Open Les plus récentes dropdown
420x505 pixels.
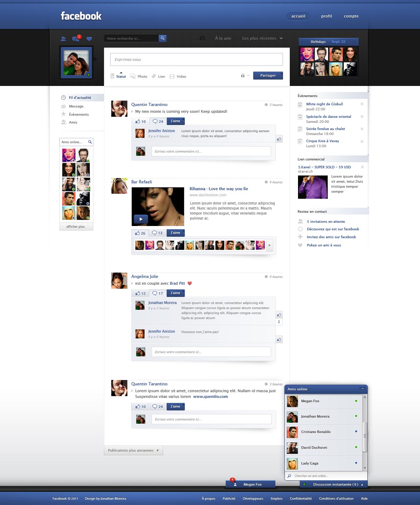click(262, 38)
